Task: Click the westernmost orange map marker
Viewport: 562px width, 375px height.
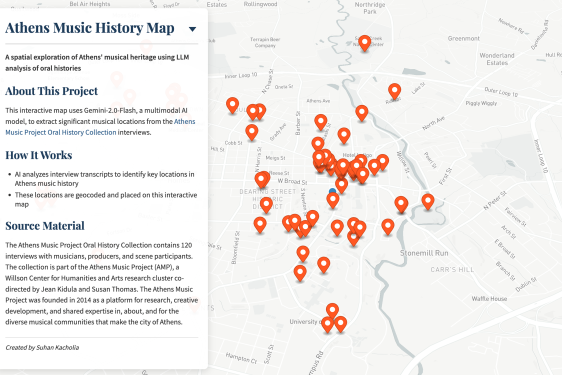Action: 233,106
